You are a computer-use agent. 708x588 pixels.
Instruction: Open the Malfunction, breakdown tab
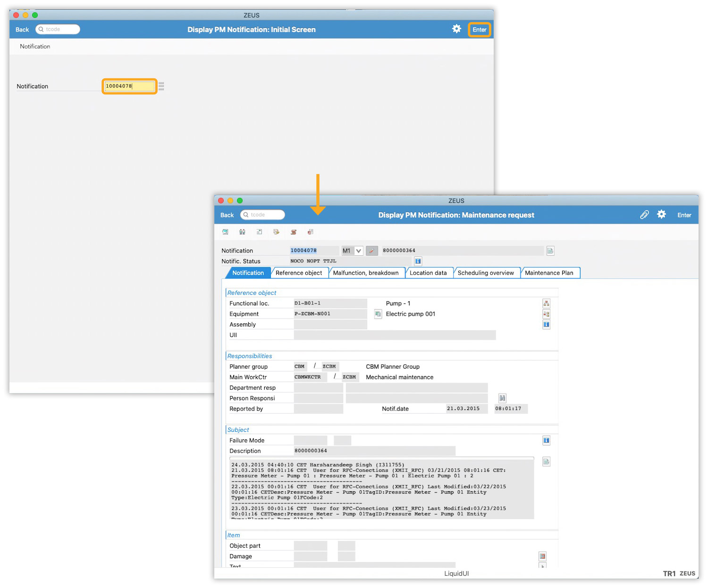[365, 273]
